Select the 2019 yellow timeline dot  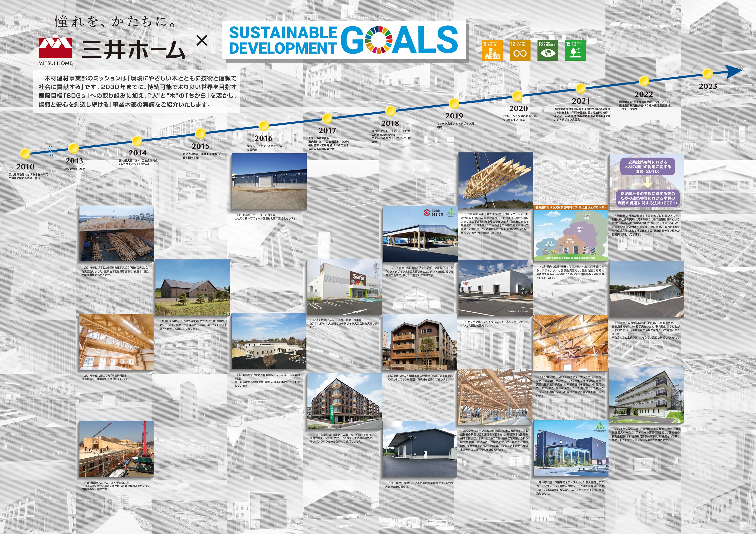454,103
